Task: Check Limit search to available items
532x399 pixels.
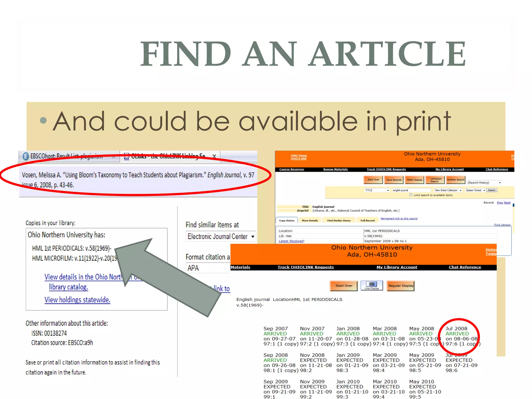Action: (x=411, y=195)
